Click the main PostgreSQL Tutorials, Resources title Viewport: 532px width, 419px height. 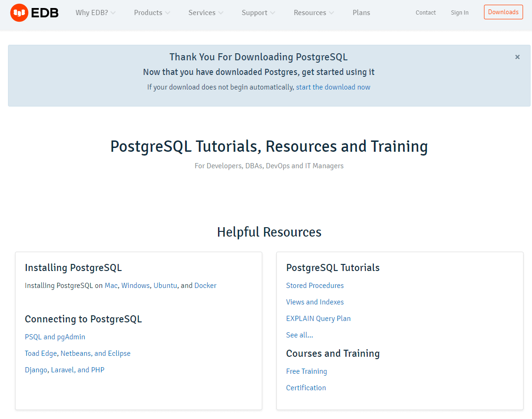[x=269, y=147]
